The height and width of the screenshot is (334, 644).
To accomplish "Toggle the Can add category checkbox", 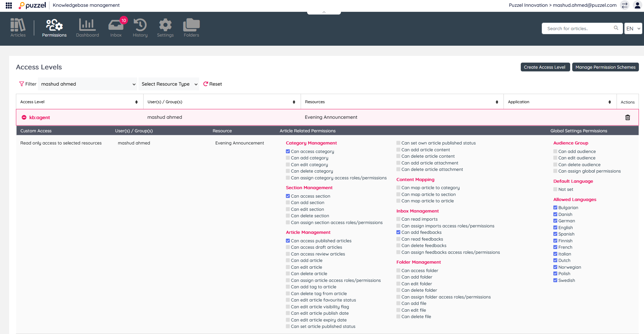I will [x=288, y=158].
